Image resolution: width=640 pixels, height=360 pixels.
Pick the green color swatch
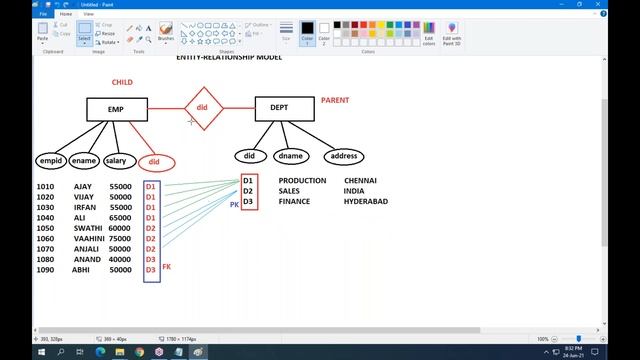[x=390, y=25]
